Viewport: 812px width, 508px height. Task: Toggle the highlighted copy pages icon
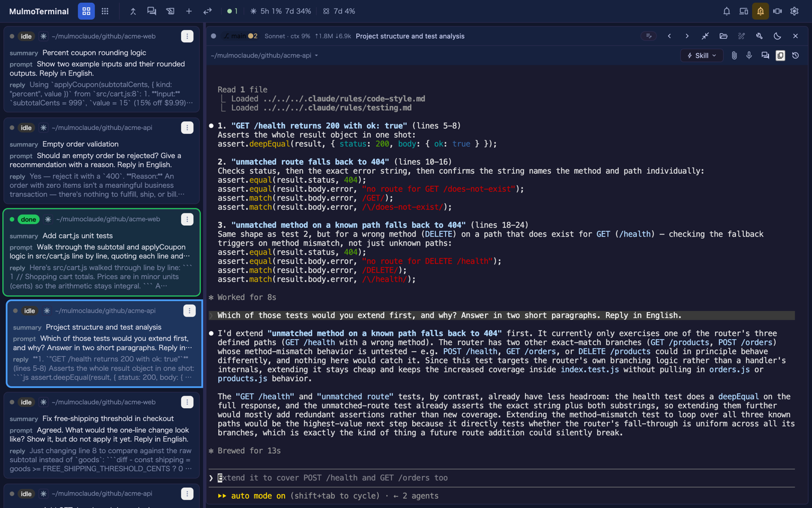(x=780, y=55)
